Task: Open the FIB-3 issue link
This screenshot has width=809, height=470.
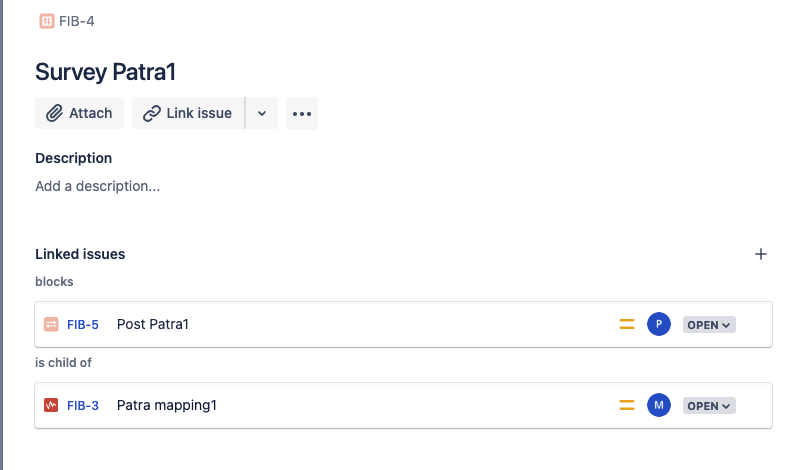Action: pos(83,406)
